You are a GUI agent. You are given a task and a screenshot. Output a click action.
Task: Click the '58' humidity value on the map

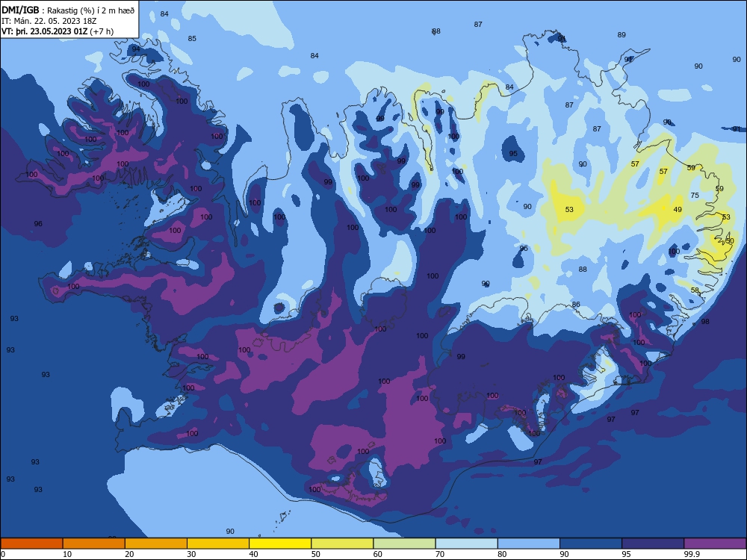[695, 290]
